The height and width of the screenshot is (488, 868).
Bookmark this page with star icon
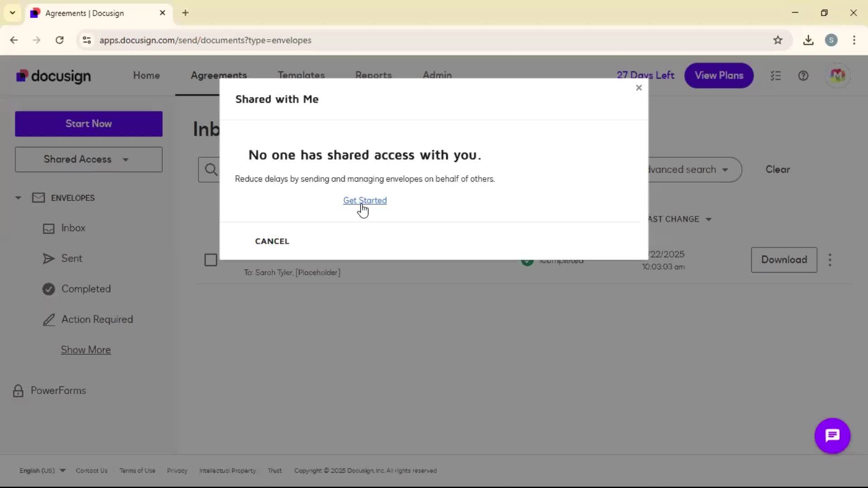click(x=778, y=40)
